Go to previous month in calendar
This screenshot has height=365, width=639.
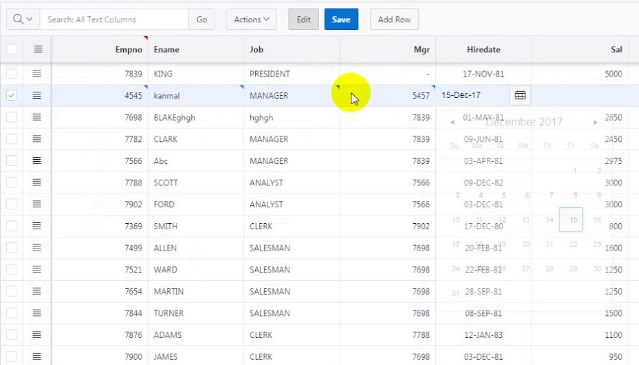452,122
